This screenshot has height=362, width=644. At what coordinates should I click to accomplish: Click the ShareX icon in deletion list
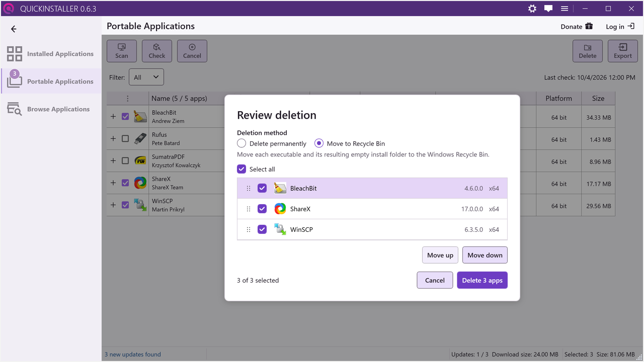pyautogui.click(x=280, y=209)
